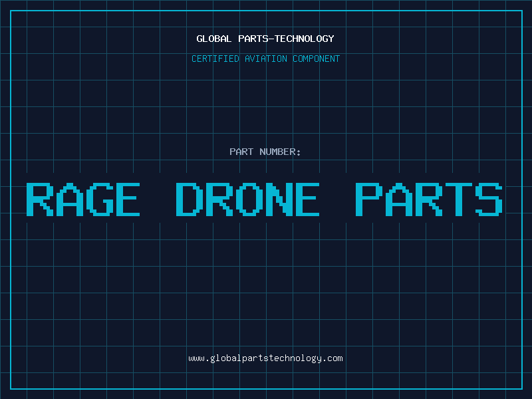Click the letter S ending the big title
The height and width of the screenshot is (399, 532).
point(489,199)
